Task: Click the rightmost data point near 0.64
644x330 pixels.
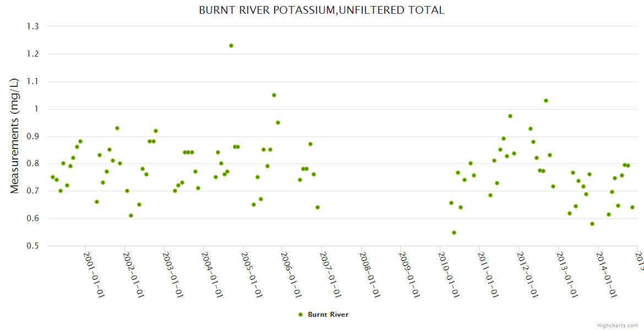Action: pyautogui.click(x=632, y=207)
